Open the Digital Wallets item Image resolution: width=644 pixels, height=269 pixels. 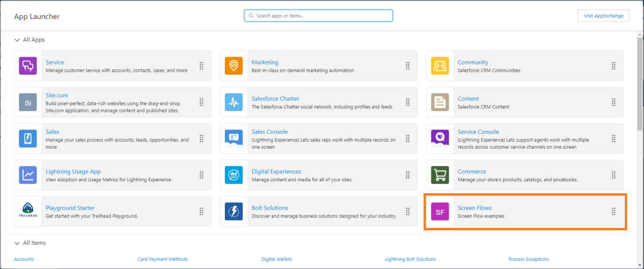coord(276,259)
